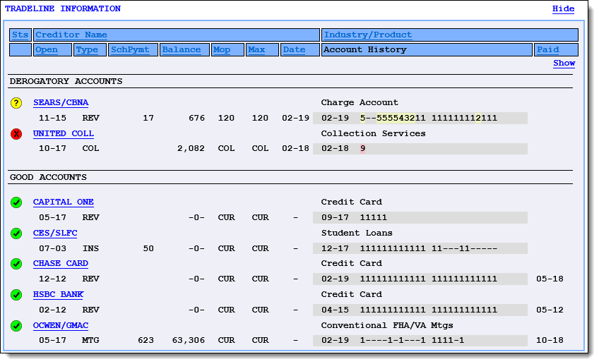Screen dimensions: 599x364
Task: Click SEARS/CBNA payment history string
Action: pos(428,118)
